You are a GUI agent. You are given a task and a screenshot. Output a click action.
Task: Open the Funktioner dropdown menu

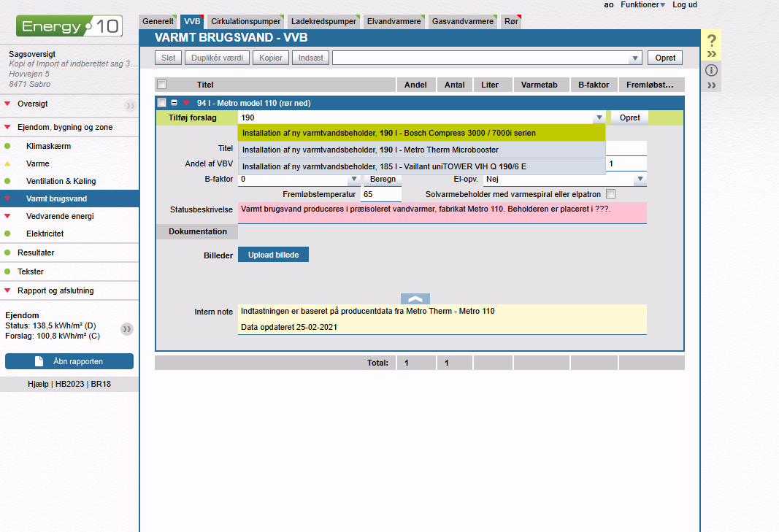[642, 5]
